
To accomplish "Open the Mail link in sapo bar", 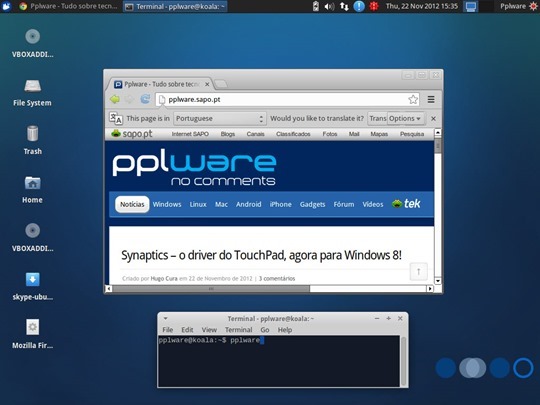I will pos(354,134).
